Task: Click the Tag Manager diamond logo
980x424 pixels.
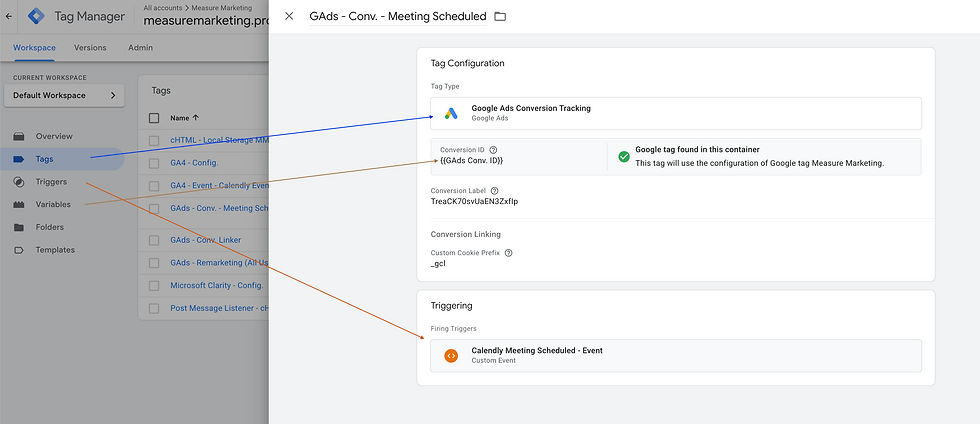Action: pyautogui.click(x=36, y=16)
